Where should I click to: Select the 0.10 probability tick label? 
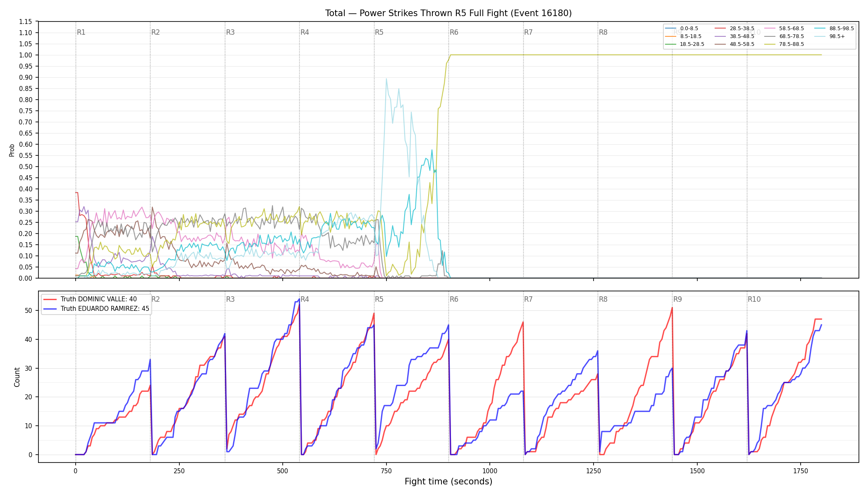(26, 256)
